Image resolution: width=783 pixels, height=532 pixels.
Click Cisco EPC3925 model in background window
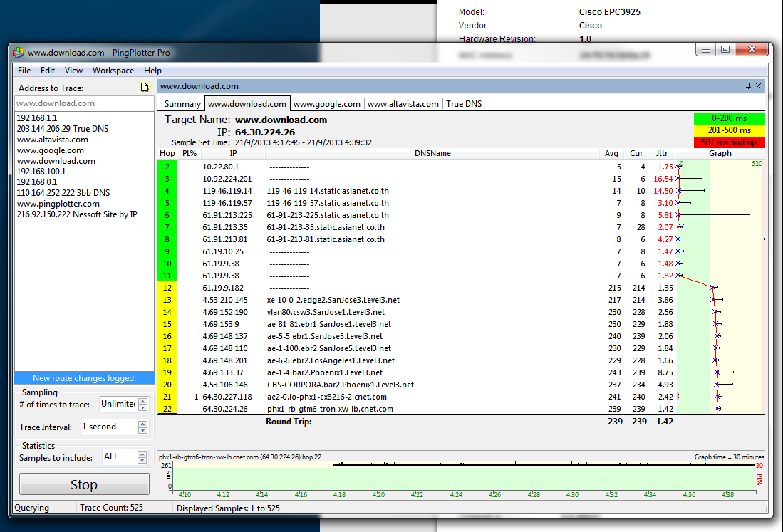click(609, 11)
